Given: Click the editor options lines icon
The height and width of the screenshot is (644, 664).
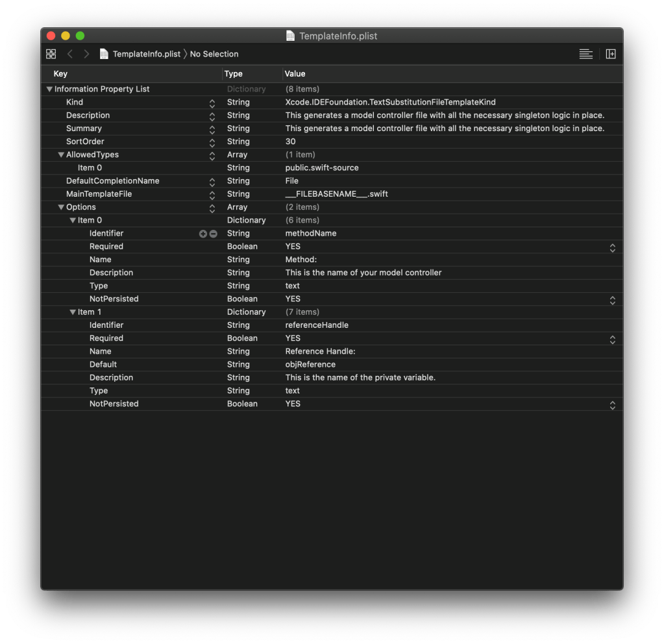Looking at the screenshot, I should (x=585, y=54).
